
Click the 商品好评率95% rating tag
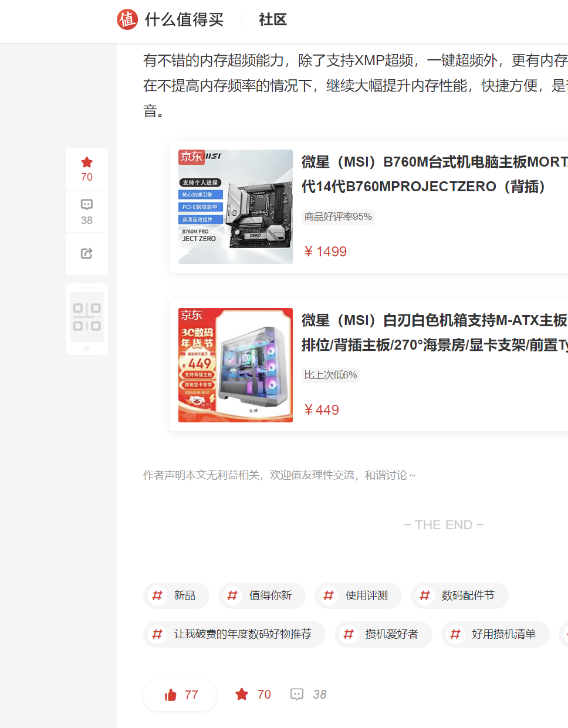[338, 216]
